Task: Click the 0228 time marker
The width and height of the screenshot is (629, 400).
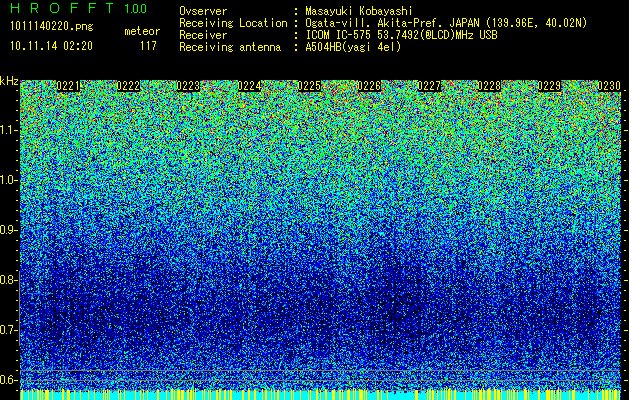Action: (489, 86)
